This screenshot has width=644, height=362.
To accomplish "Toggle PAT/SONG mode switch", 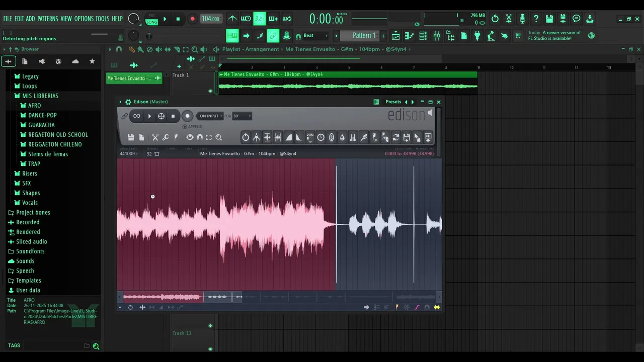I will [x=151, y=19].
